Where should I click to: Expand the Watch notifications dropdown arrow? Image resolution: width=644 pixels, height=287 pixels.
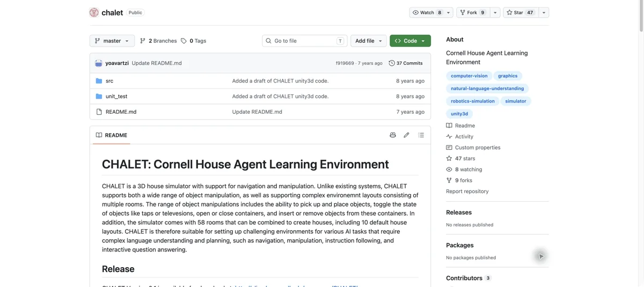pos(449,12)
